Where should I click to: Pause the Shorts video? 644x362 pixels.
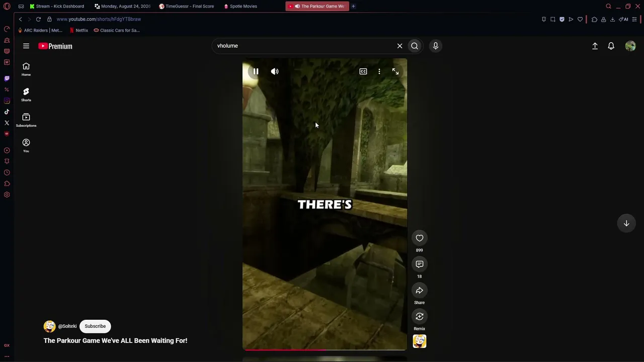click(256, 71)
